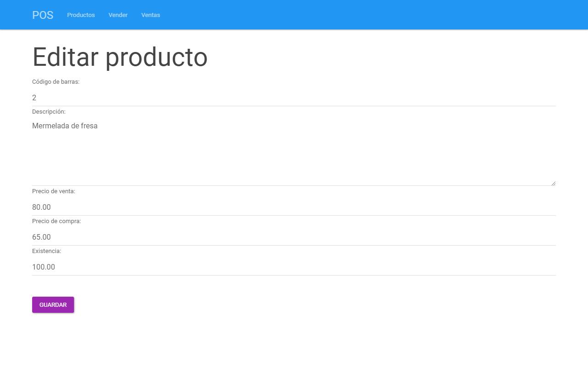Click the word "fresa" in the description
Viewport: 588px width, 368px height.
(89, 126)
